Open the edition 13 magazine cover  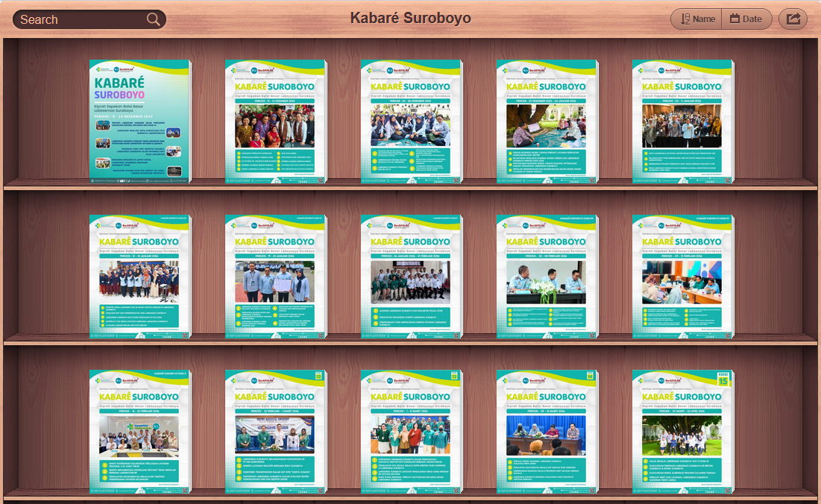[x=412, y=432]
